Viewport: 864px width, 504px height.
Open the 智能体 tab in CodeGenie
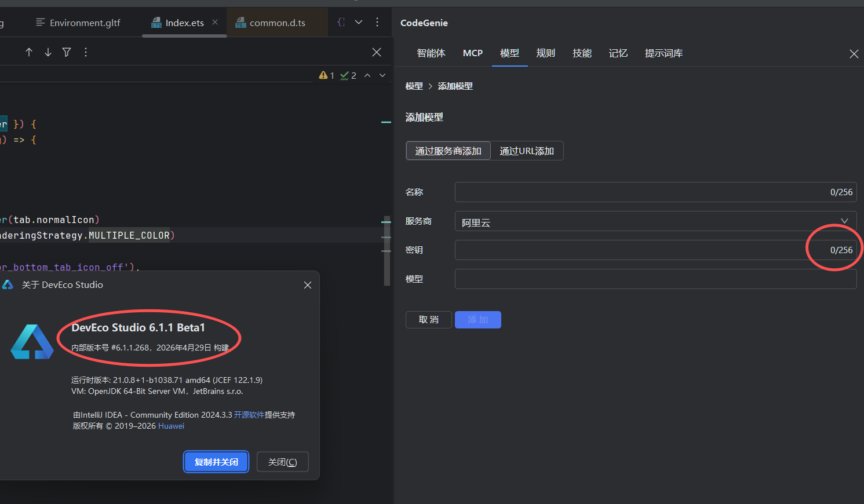pos(431,53)
